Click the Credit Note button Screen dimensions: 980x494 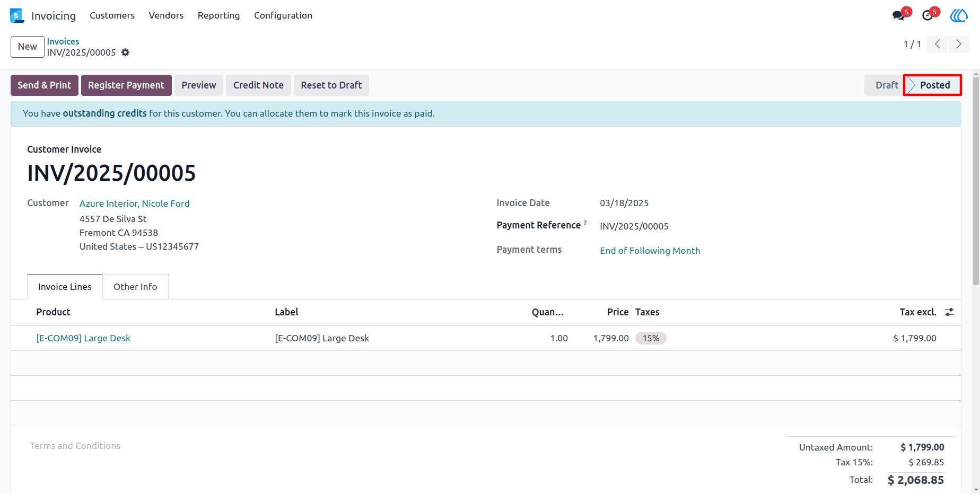(x=258, y=85)
